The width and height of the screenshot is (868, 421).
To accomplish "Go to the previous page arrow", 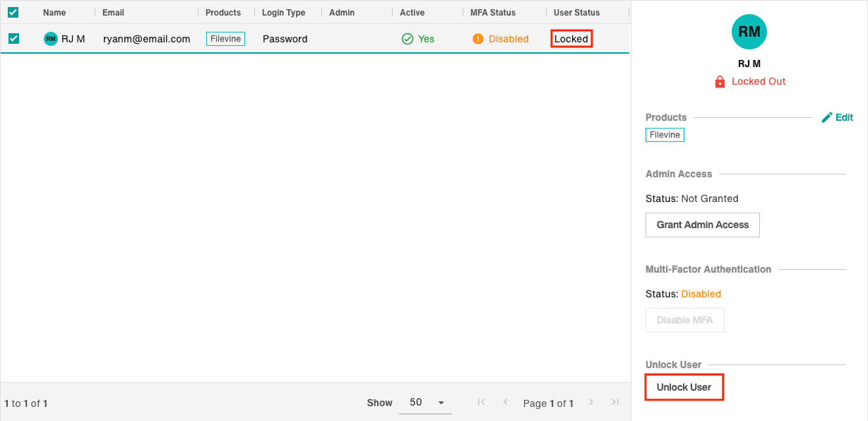I will pyautogui.click(x=506, y=402).
